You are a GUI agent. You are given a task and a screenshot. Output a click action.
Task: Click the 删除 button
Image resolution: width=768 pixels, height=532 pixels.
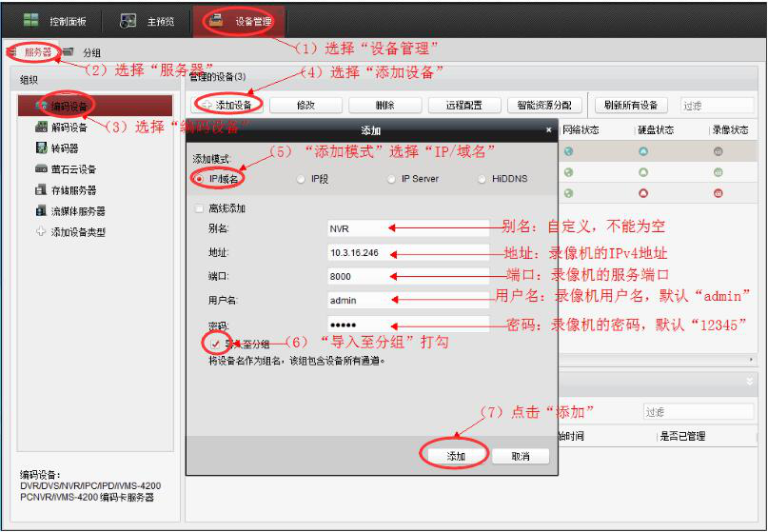[x=385, y=105]
